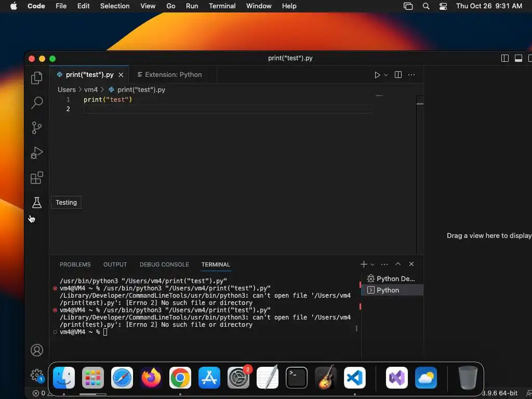Image resolution: width=532 pixels, height=399 pixels.
Task: Toggle bottom panel layout button
Action: click(518, 58)
